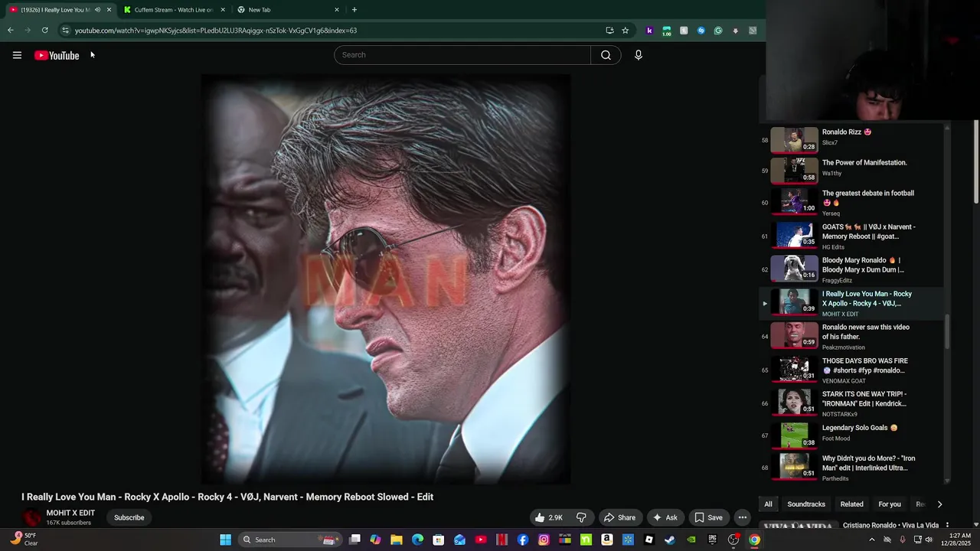Open the Shazam browser extension

[x=701, y=31]
